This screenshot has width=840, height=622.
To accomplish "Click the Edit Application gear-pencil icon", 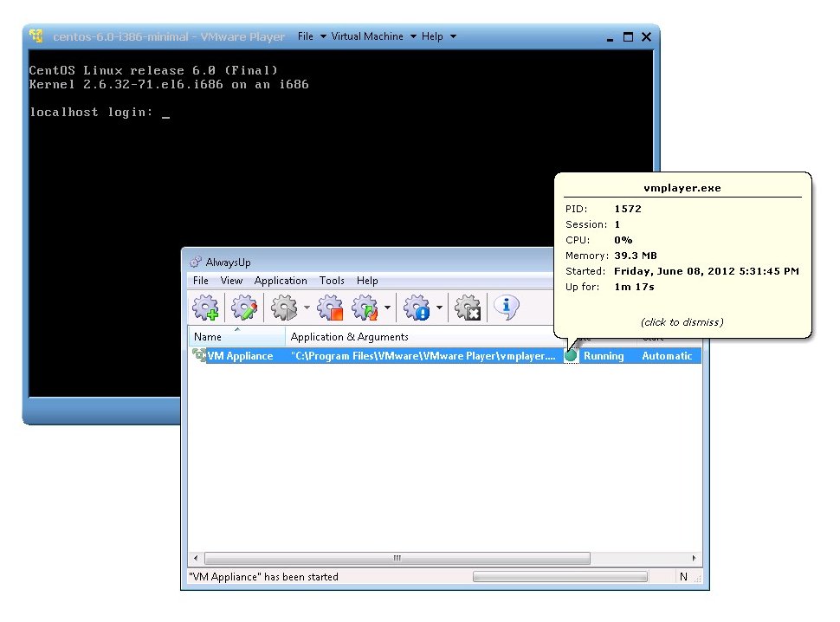I will coord(244,308).
